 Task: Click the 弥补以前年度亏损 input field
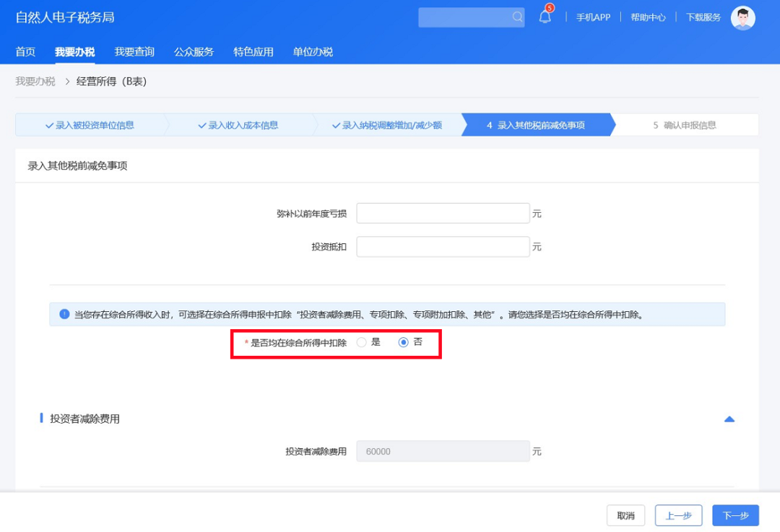coord(443,213)
